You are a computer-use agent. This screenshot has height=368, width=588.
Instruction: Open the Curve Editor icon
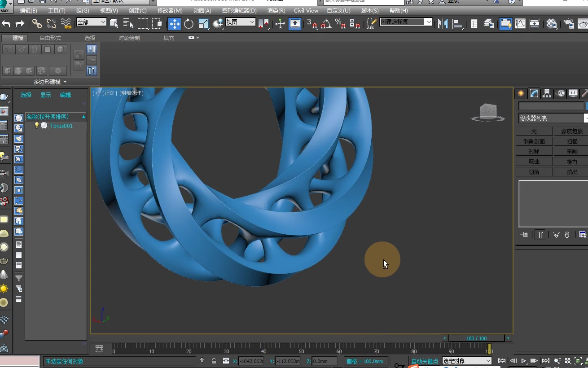[520, 24]
